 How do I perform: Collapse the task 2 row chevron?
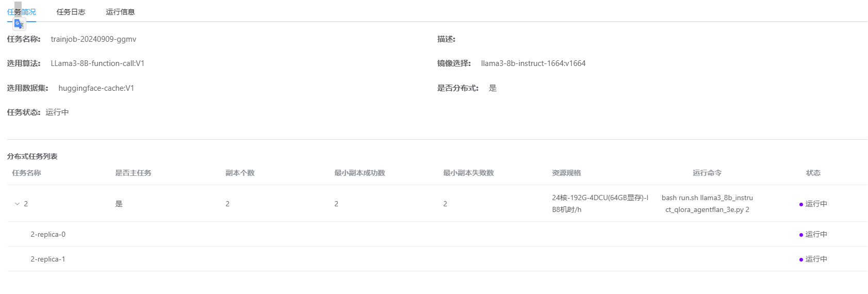click(17, 204)
